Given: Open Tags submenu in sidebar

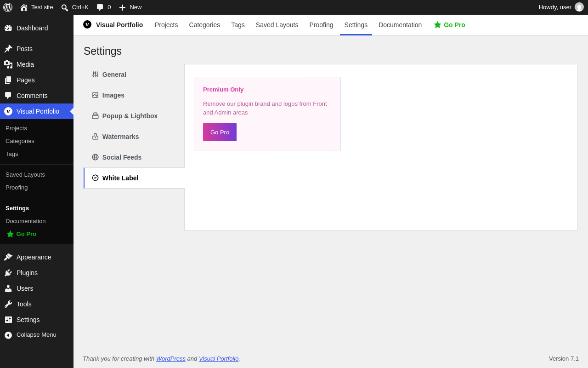Looking at the screenshot, I should coord(37,154).
